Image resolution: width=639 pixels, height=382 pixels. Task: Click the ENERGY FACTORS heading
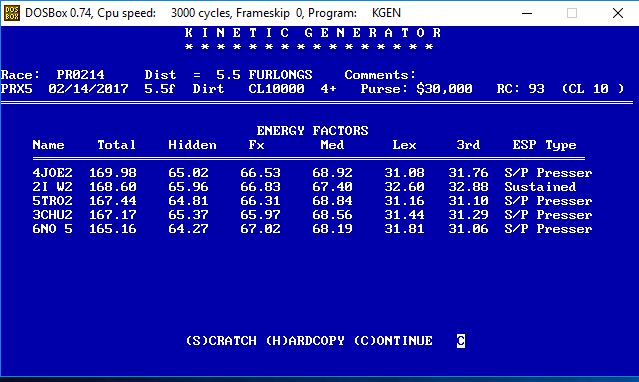(313, 130)
